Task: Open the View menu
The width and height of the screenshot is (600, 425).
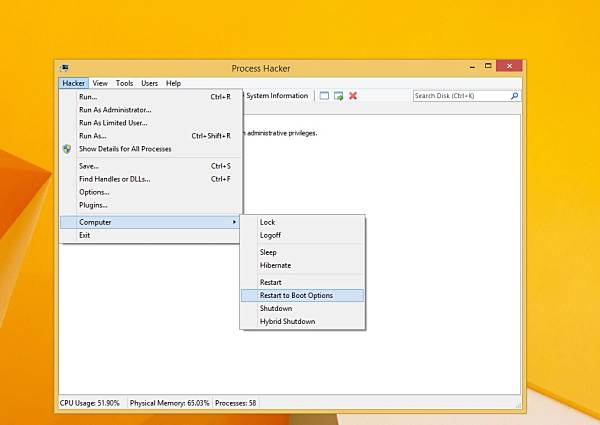Action: pyautogui.click(x=100, y=83)
